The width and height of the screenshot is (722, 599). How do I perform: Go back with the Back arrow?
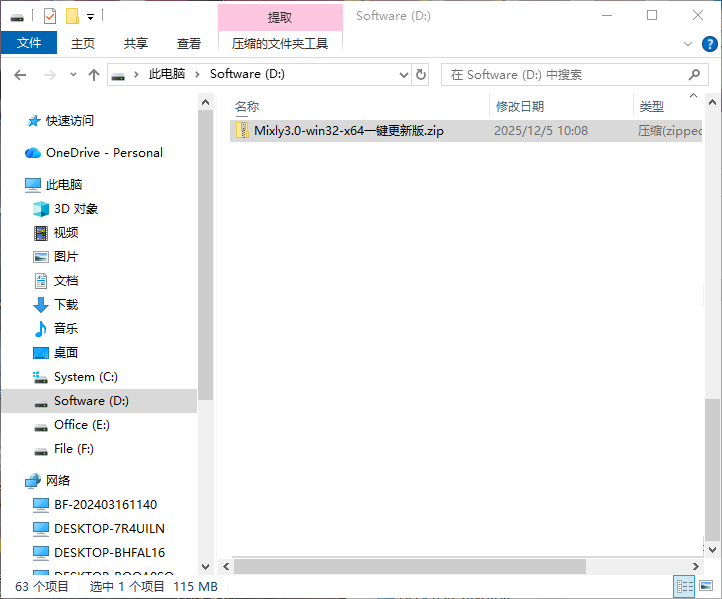[x=20, y=75]
